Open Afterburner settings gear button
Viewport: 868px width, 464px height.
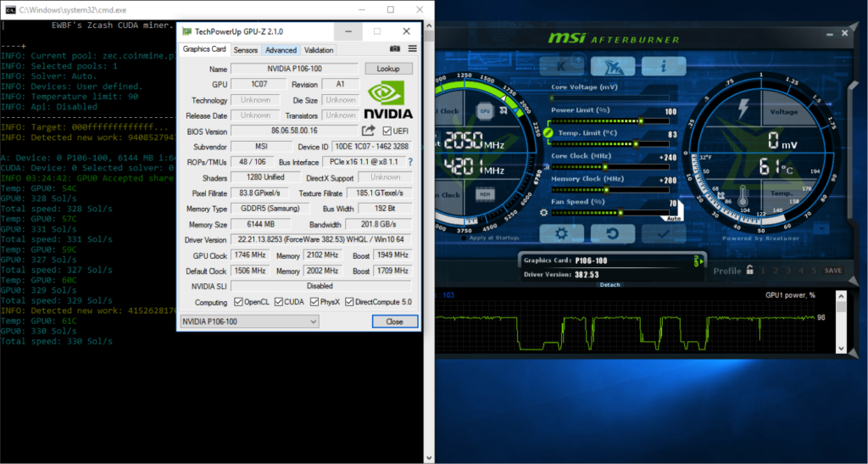(x=561, y=233)
